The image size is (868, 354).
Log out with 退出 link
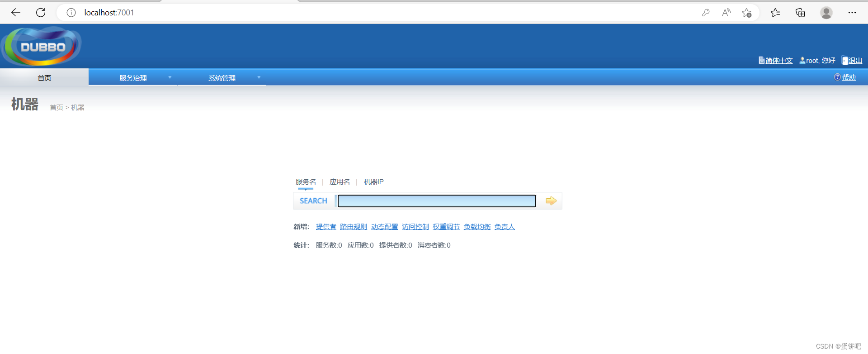(855, 61)
